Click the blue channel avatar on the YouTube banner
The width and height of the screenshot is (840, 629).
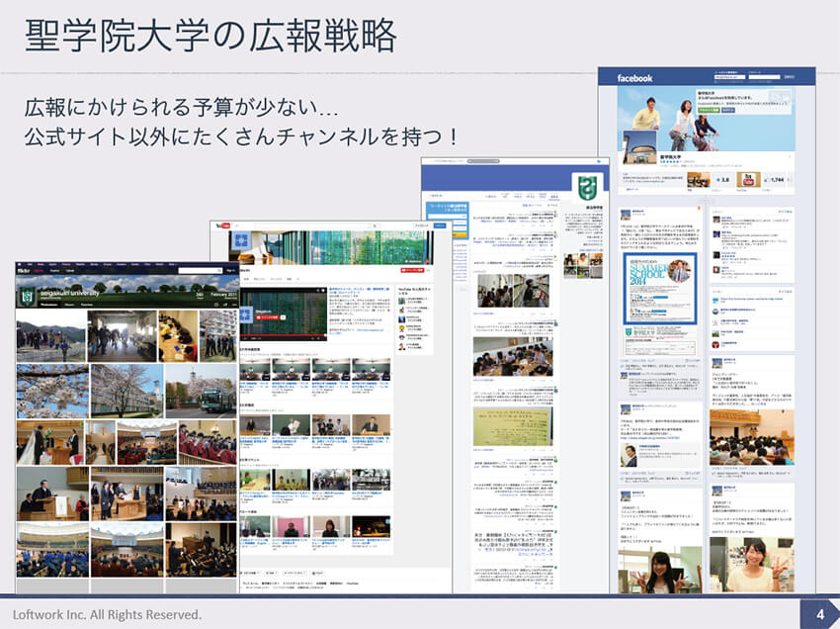(x=241, y=240)
